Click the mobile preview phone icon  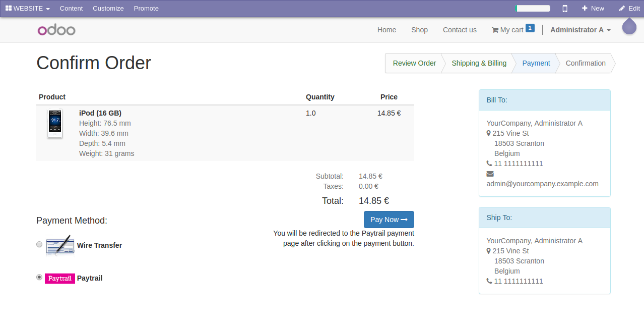click(565, 8)
